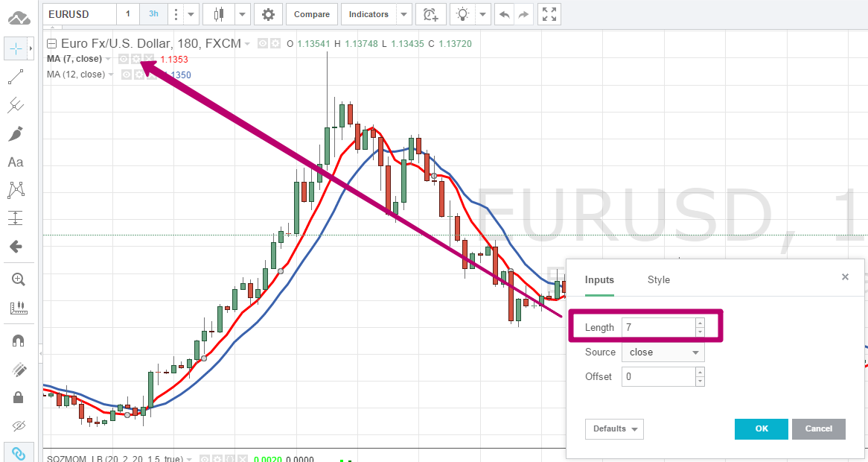Viewport: 868px width, 462px height.
Task: Toggle hide all drawing tools eye icon
Action: point(19,426)
